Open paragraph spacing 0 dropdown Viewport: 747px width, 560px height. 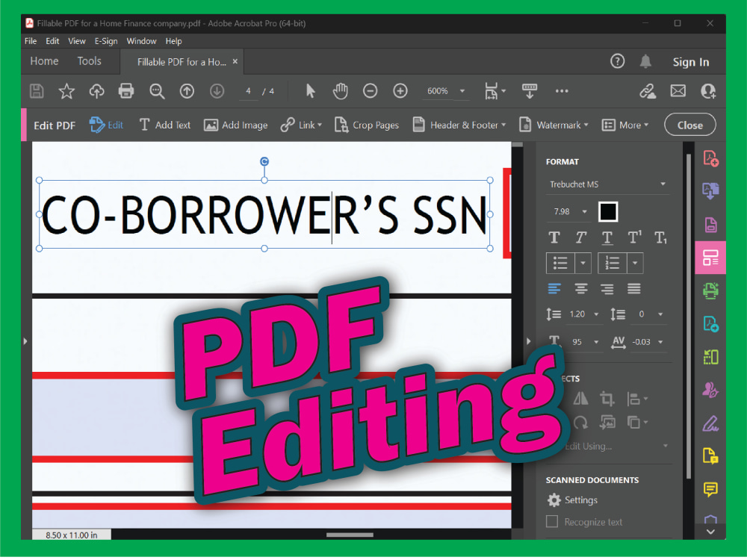point(648,314)
